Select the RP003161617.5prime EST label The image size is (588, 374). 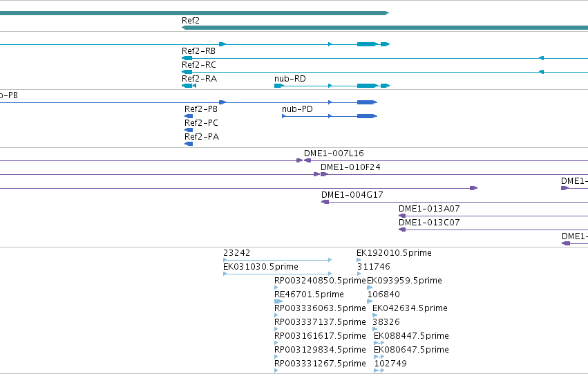320,337
